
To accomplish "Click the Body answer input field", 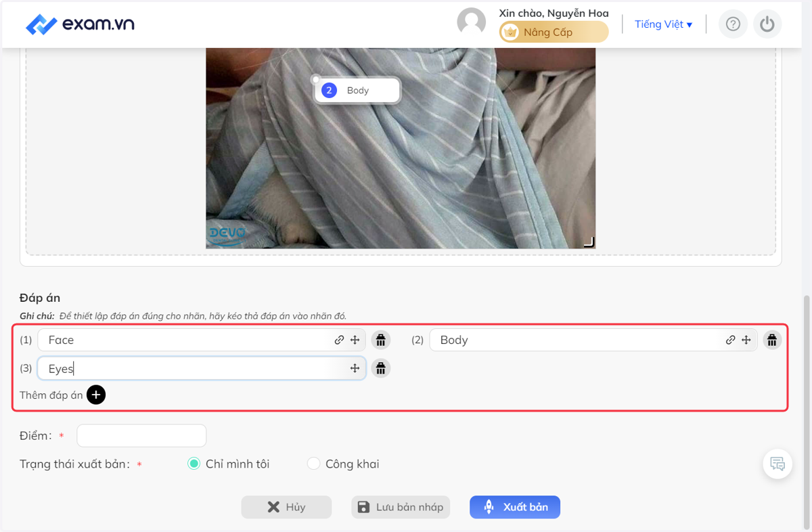I will [x=593, y=340].
